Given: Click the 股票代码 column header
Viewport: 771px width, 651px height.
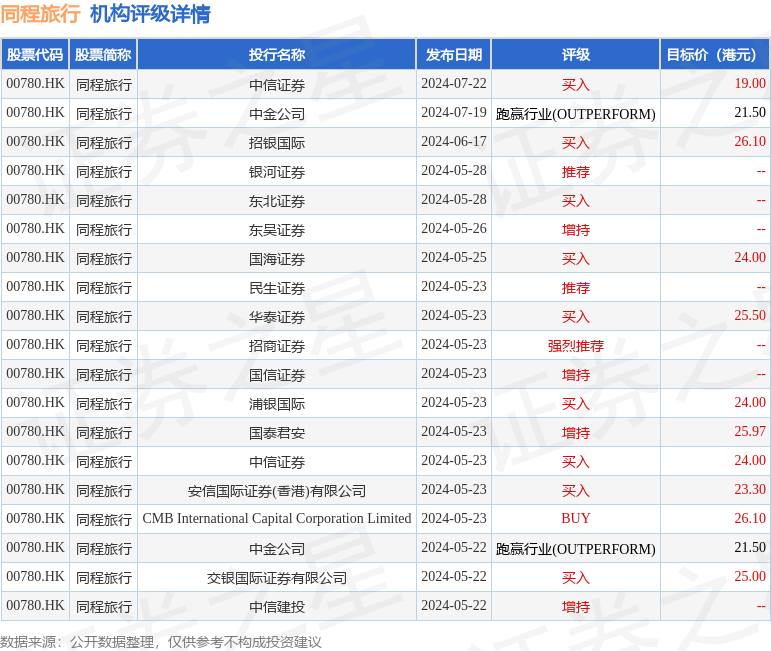Looking at the screenshot, I should (x=35, y=55).
